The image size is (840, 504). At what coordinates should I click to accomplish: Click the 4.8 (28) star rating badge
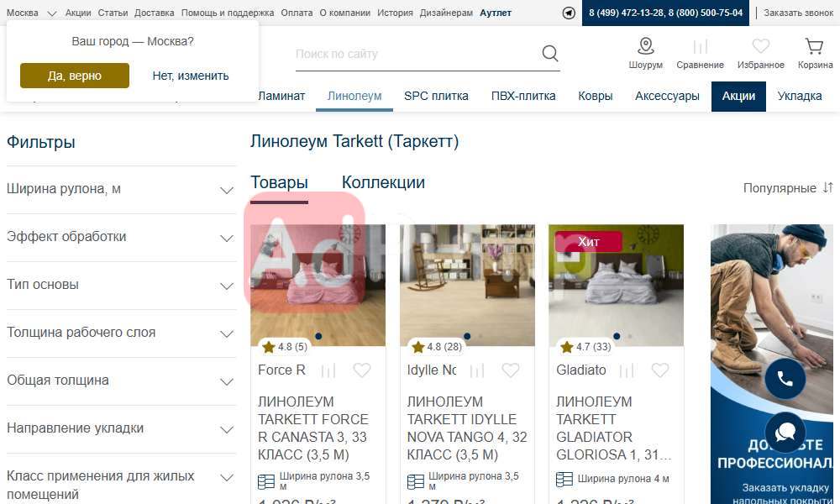point(437,347)
